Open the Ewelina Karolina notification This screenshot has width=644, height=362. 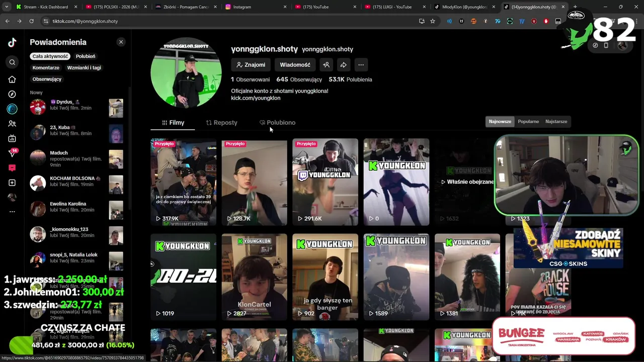coord(76,210)
